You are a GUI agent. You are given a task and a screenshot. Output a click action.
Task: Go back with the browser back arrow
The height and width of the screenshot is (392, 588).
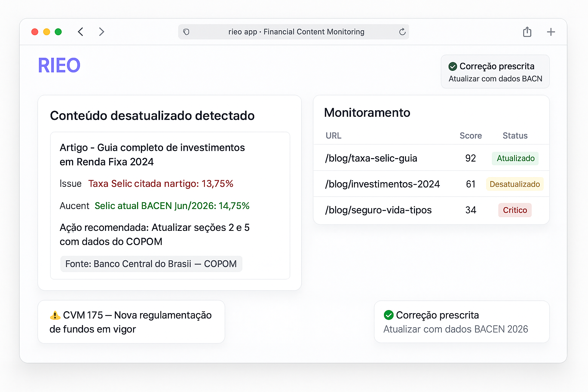80,32
